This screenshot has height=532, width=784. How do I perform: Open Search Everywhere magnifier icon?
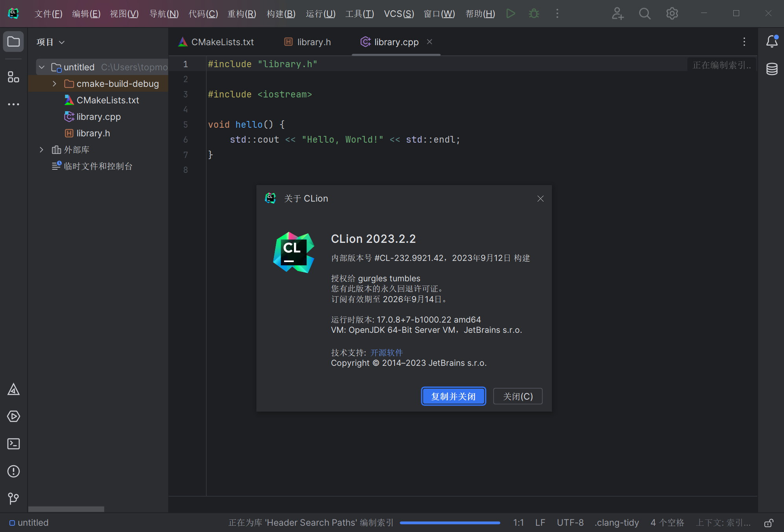click(x=644, y=14)
